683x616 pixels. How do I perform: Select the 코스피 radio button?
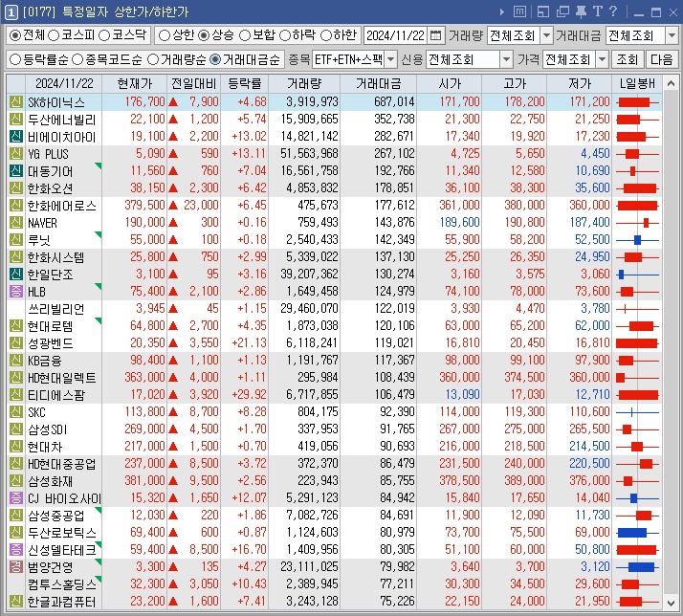[54, 35]
